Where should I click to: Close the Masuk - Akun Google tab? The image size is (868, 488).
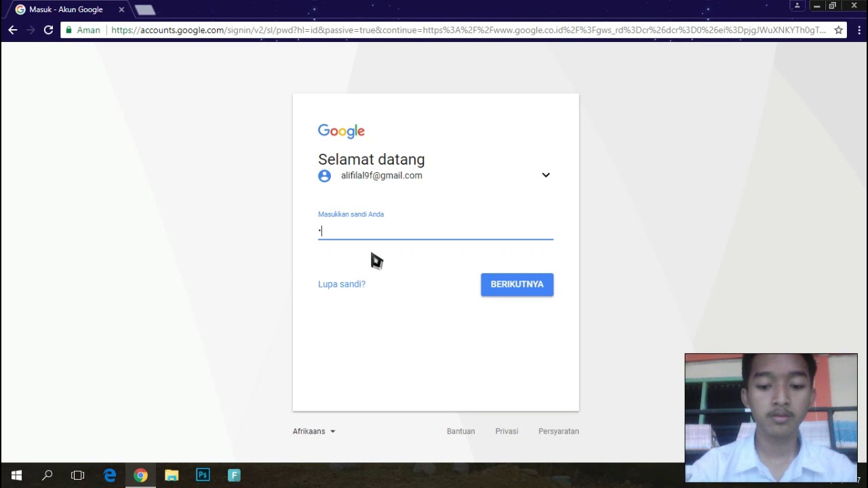121,9
